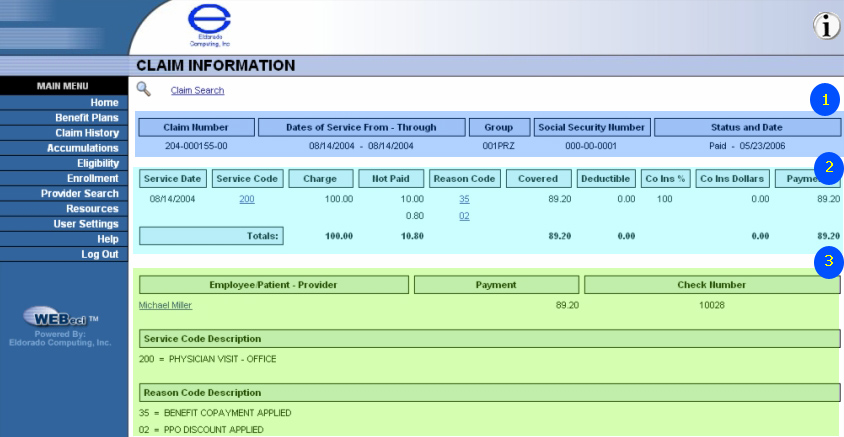Click the magnifying glass search icon
844x437 pixels.
(143, 89)
